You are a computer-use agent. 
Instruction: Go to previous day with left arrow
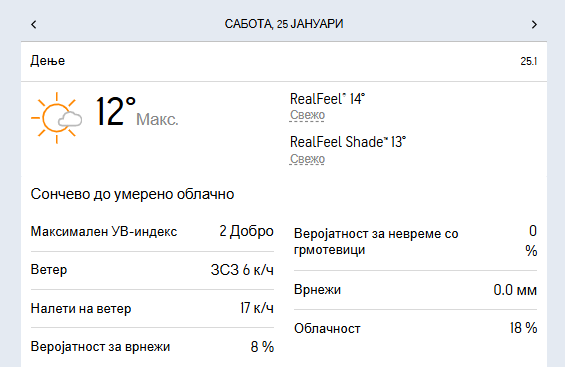[34, 24]
